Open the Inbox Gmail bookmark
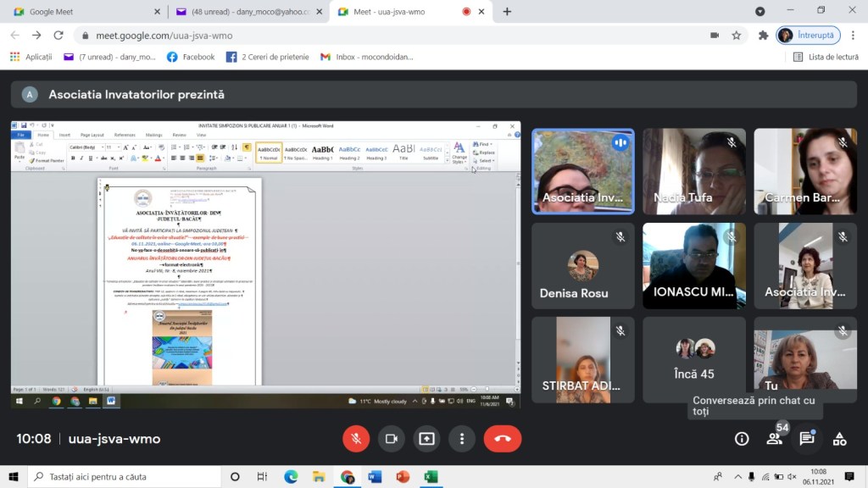 366,57
